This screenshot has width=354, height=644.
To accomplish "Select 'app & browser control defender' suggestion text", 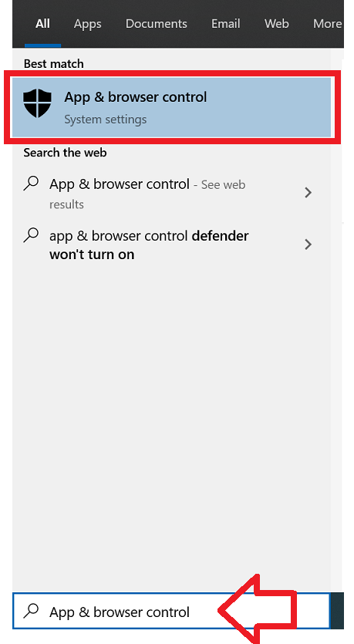I will [149, 236].
